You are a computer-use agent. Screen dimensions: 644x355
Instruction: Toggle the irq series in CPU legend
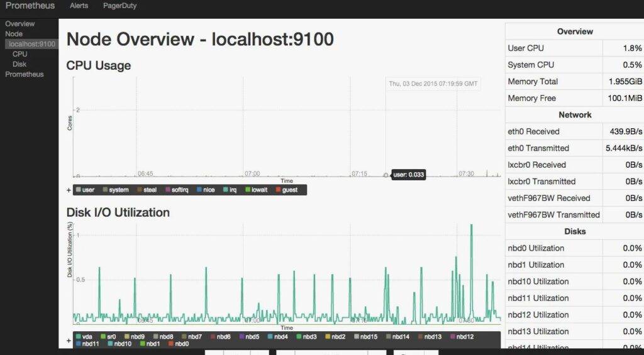click(x=230, y=190)
